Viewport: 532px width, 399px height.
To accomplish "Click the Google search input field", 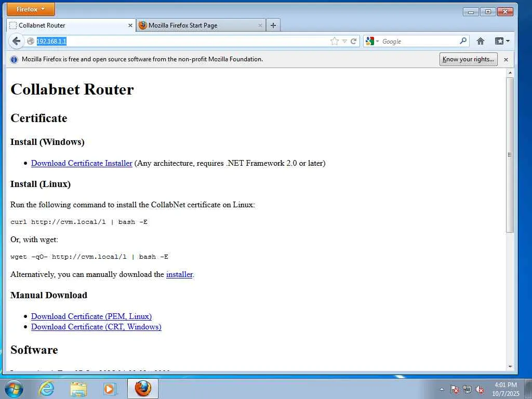I will (420, 41).
